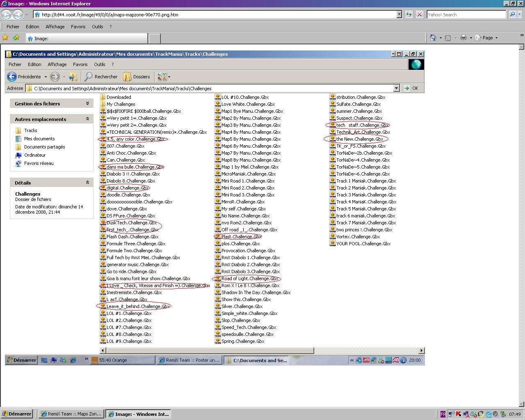Screen dimensions: 525x420
Task: Select 'Plast.Challenge.Gbx' file name
Action: [241, 237]
